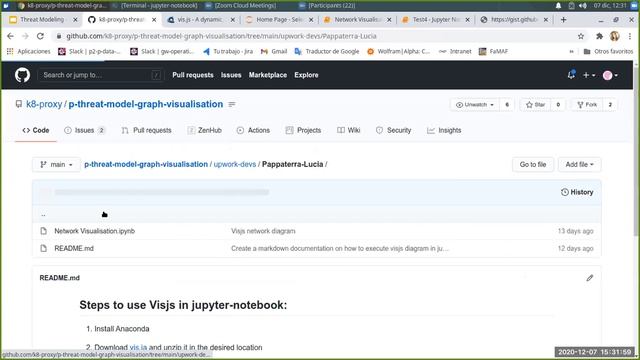Close the vis.js browser tab
This screenshot has height=360, width=640.
(233, 20)
